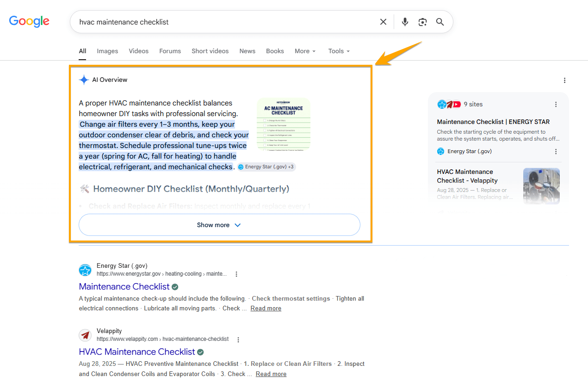Open three-dot menu beside energystar.gov result URL
This screenshot has width=588, height=389.
[x=236, y=274]
